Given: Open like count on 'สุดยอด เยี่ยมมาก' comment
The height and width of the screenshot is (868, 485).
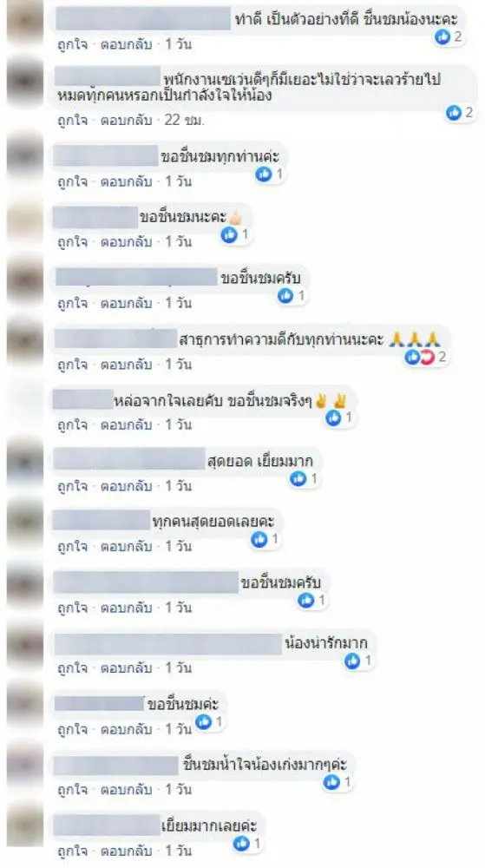Looking at the screenshot, I should click(x=305, y=479).
